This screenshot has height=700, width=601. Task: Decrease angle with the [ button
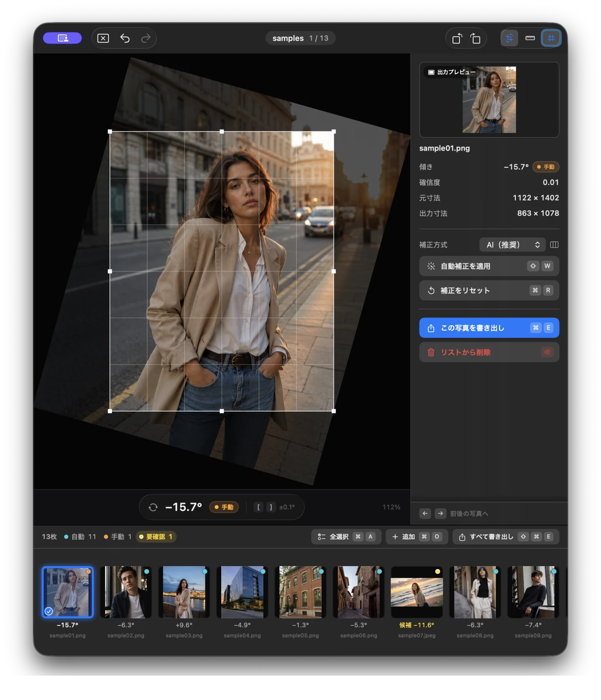259,507
